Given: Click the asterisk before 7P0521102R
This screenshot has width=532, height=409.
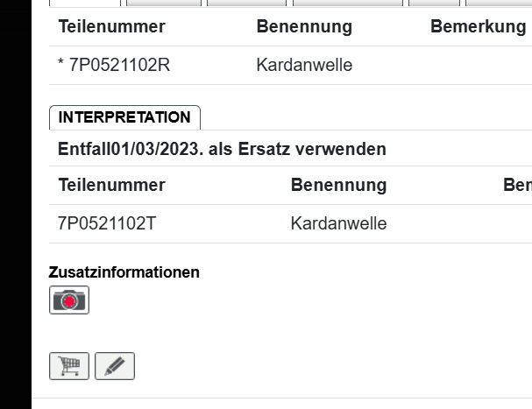Looking at the screenshot, I should pyautogui.click(x=61, y=66).
